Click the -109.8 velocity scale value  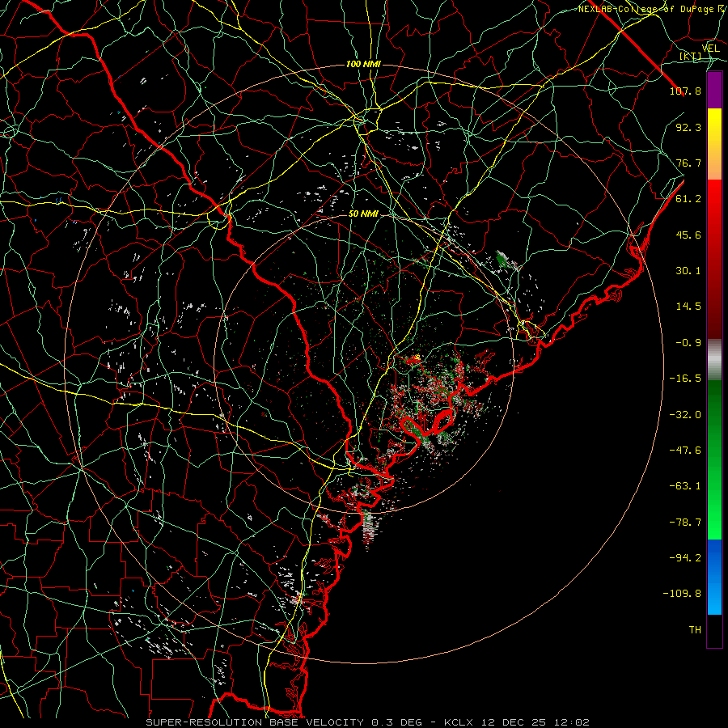tap(682, 594)
